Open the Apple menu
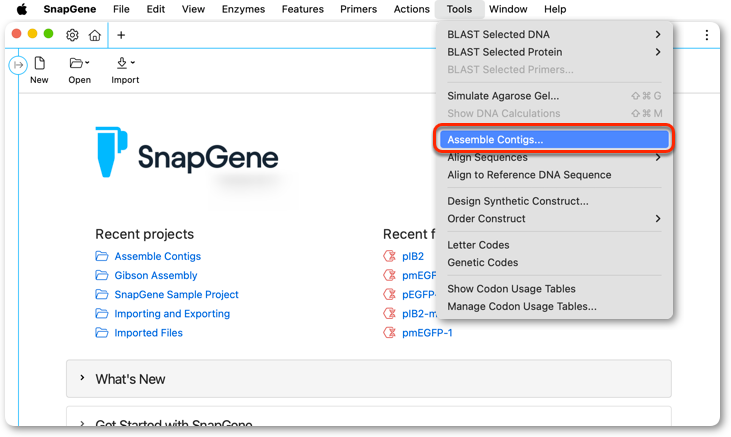Viewport: 731px width, 437px height. 22,9
